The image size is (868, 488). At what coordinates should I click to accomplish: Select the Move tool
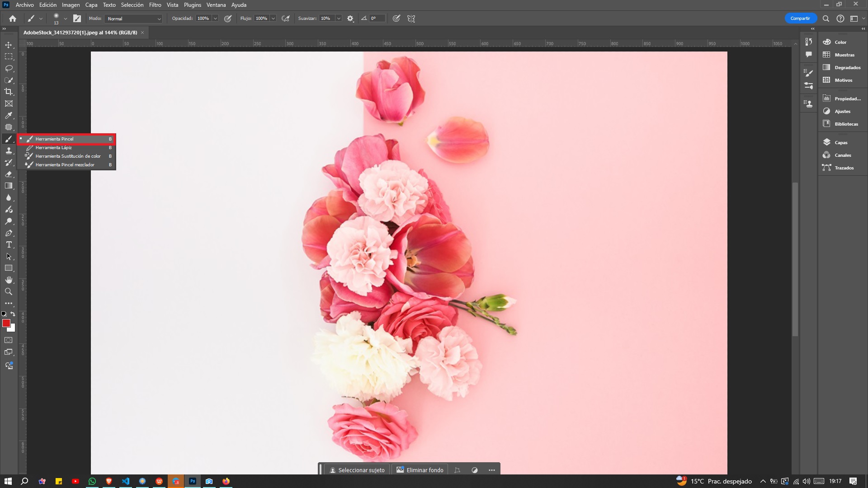point(9,45)
